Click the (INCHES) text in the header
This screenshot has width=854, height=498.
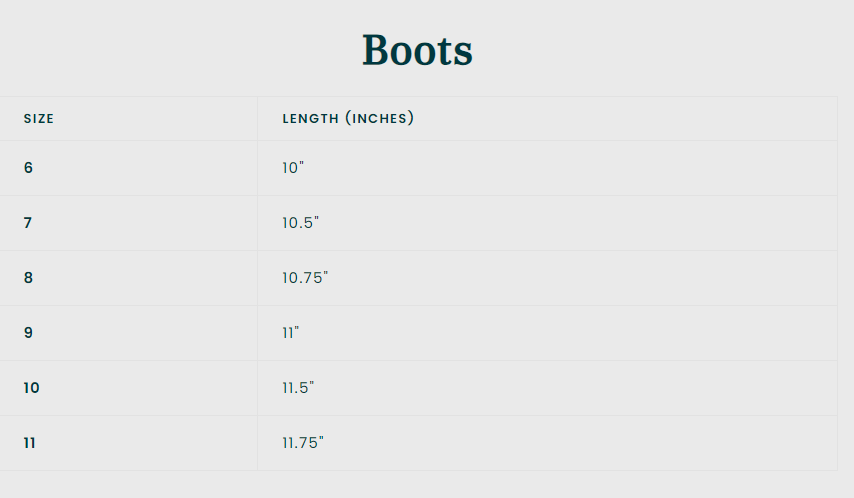point(380,119)
